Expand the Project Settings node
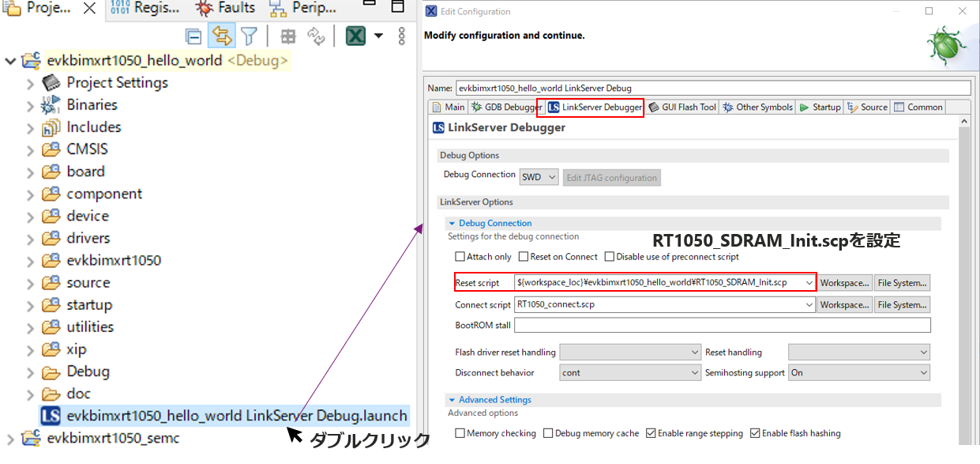 click(x=31, y=83)
